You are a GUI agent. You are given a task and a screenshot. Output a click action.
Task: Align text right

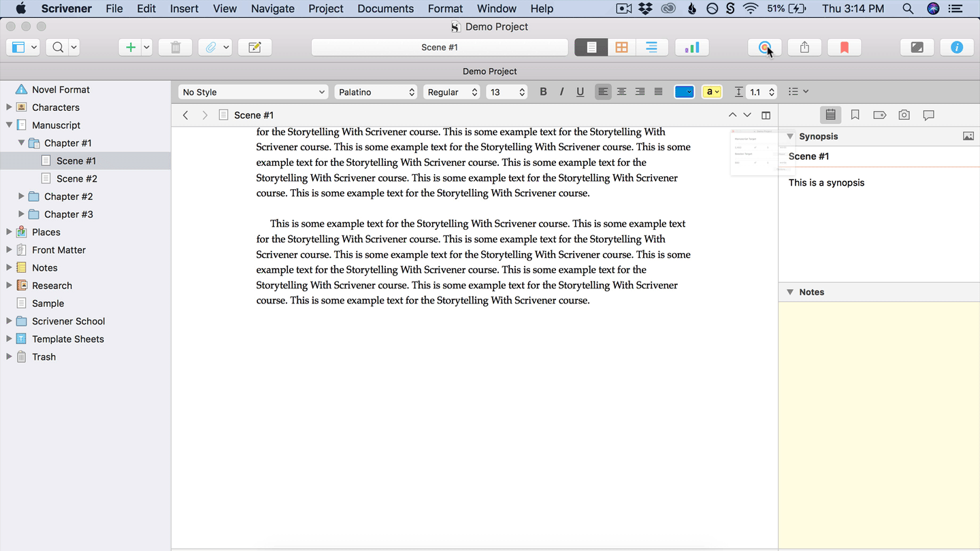640,92
